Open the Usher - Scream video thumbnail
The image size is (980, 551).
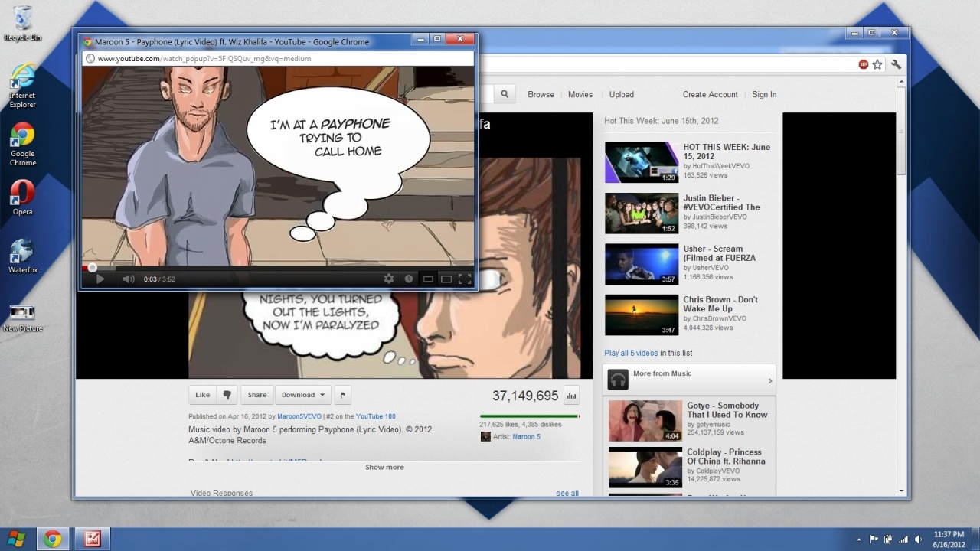coord(642,264)
